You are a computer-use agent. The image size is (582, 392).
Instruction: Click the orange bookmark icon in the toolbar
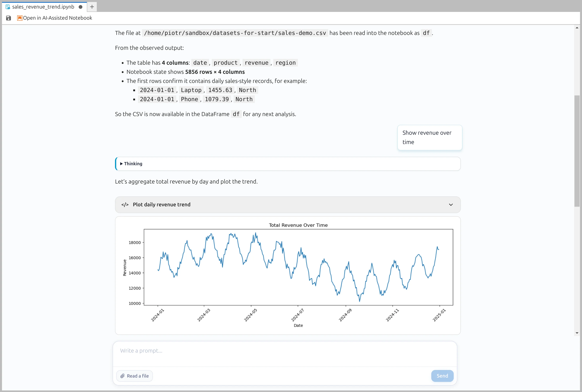point(19,18)
